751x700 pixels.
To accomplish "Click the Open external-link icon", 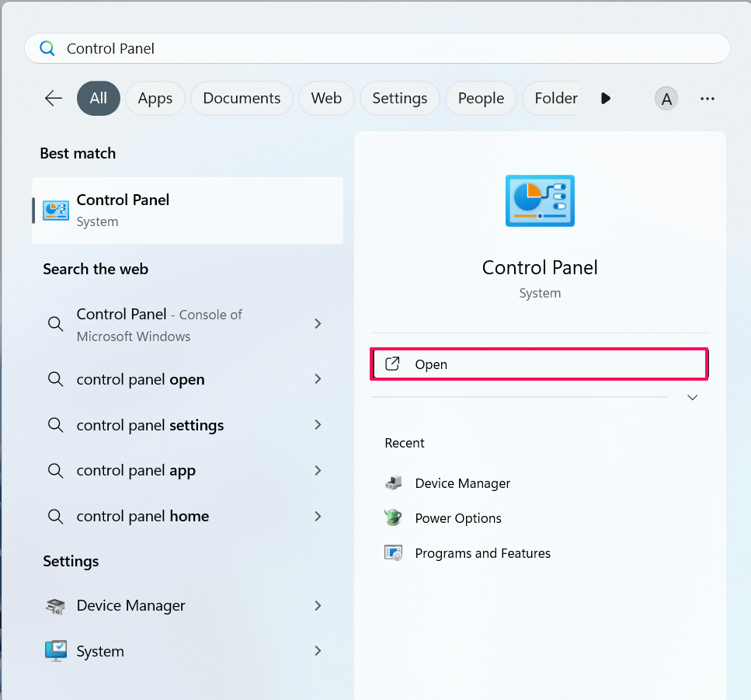I will click(x=392, y=364).
